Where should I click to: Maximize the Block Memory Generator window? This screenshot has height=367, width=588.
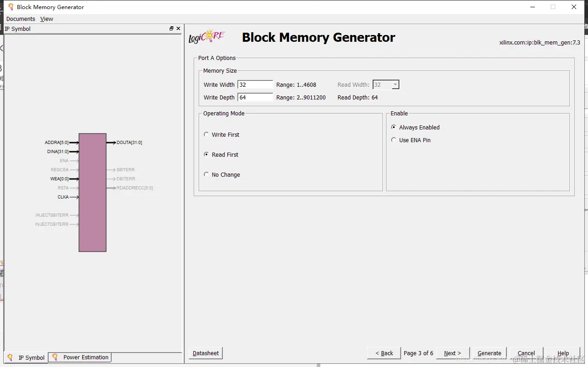553,7
